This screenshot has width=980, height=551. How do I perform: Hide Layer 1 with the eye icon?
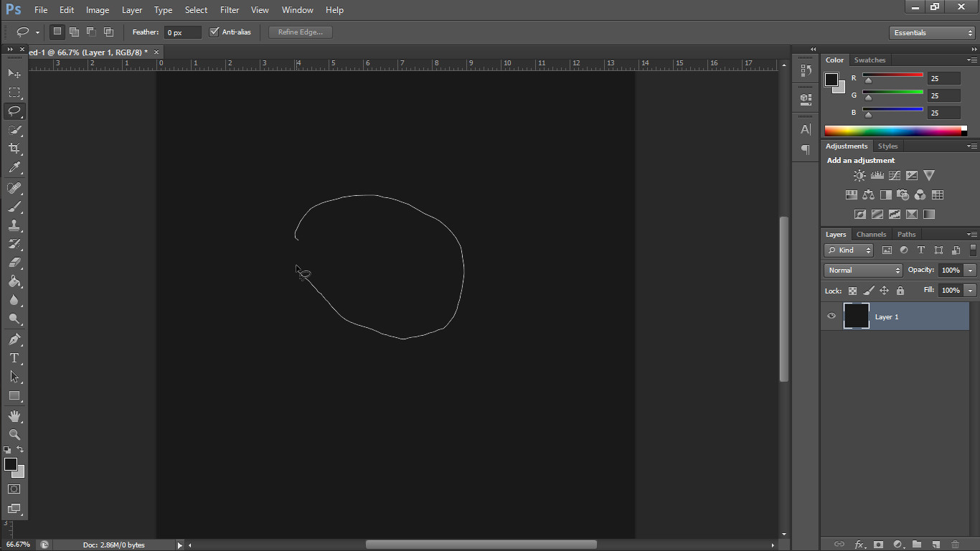831,316
